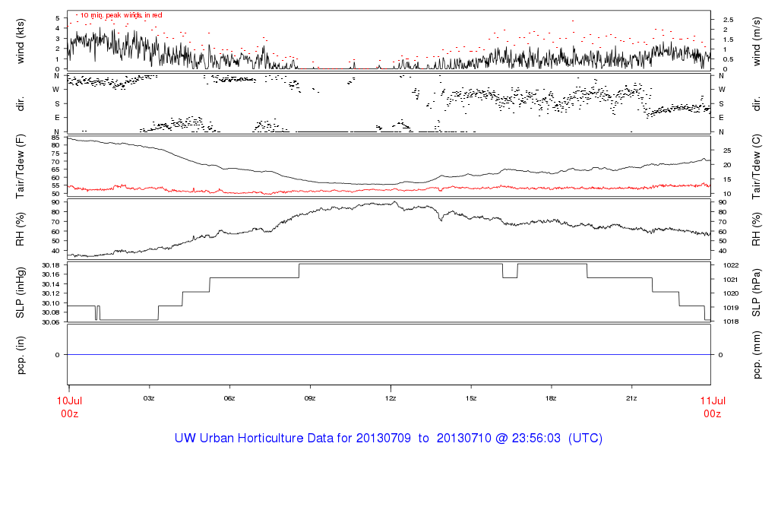
Task: Click the red 11Jul 00z end label
Action: coord(713,407)
